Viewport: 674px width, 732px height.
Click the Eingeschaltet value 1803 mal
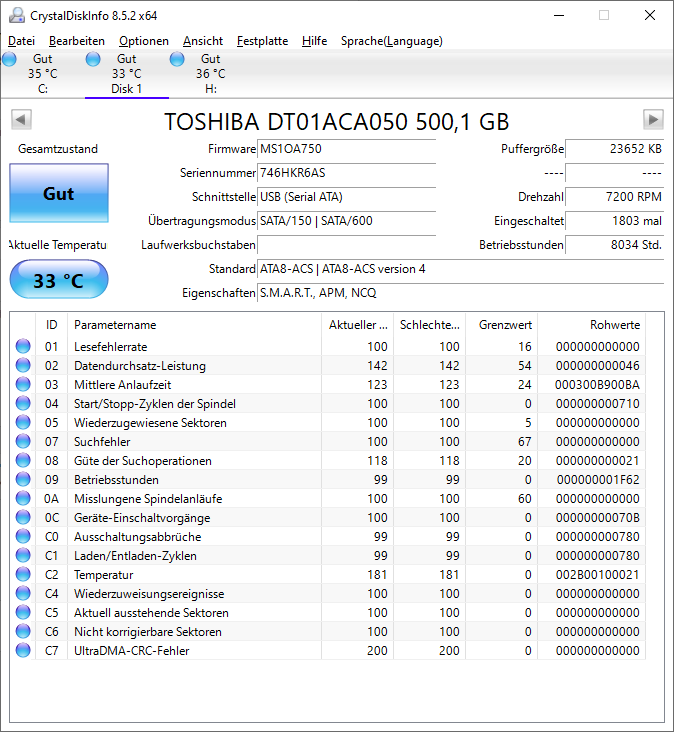click(x=614, y=221)
